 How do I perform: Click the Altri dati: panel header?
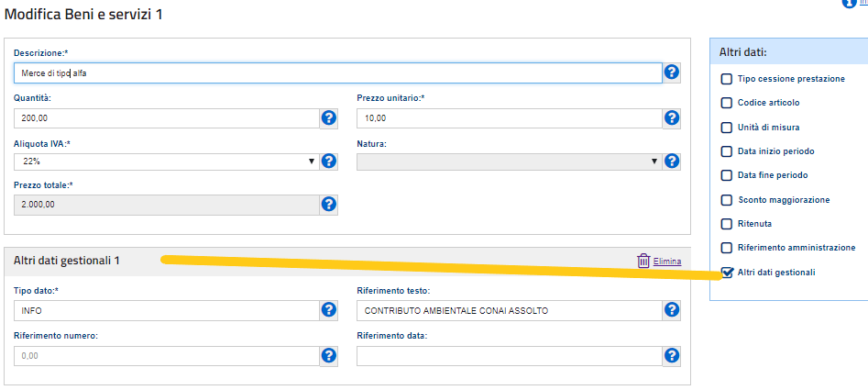[743, 52]
